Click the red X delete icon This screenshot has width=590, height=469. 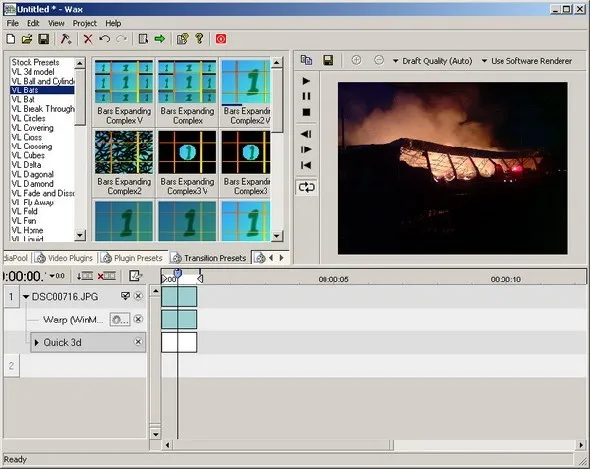[88, 39]
